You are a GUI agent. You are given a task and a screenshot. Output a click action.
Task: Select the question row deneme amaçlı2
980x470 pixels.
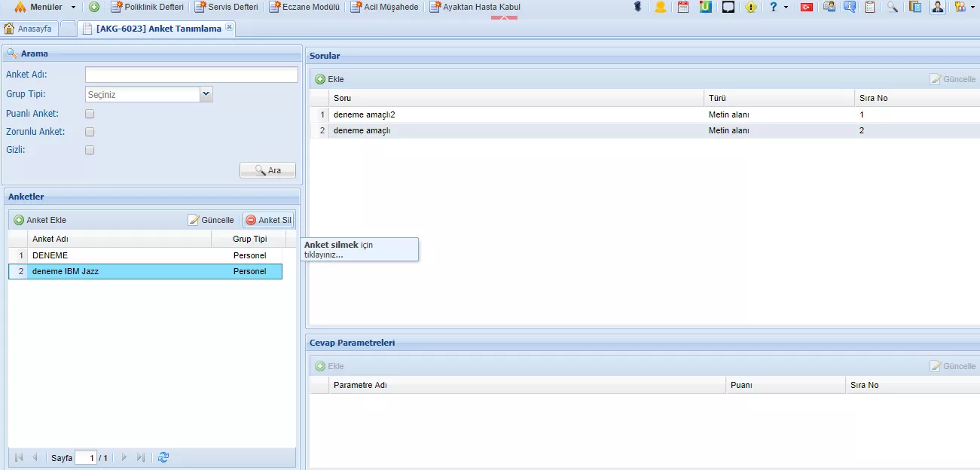click(x=645, y=114)
